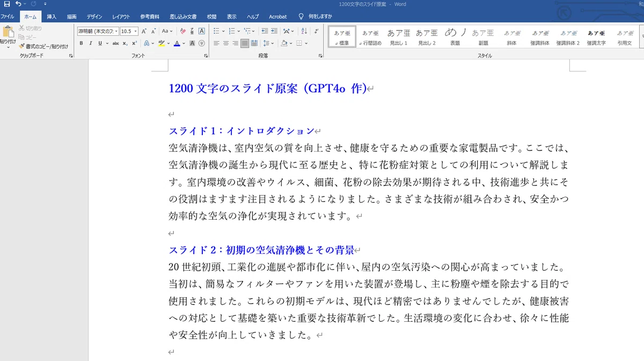
Task: Apply the 標準 style
Action: (342, 37)
